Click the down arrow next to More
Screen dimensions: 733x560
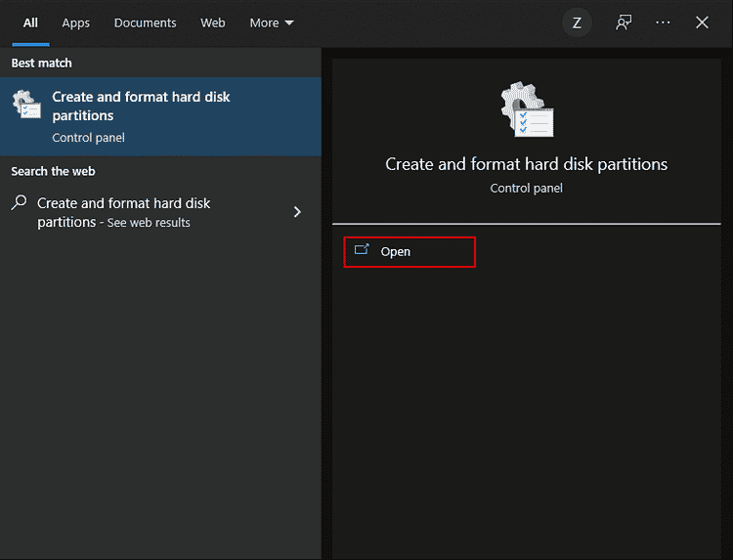coord(288,23)
